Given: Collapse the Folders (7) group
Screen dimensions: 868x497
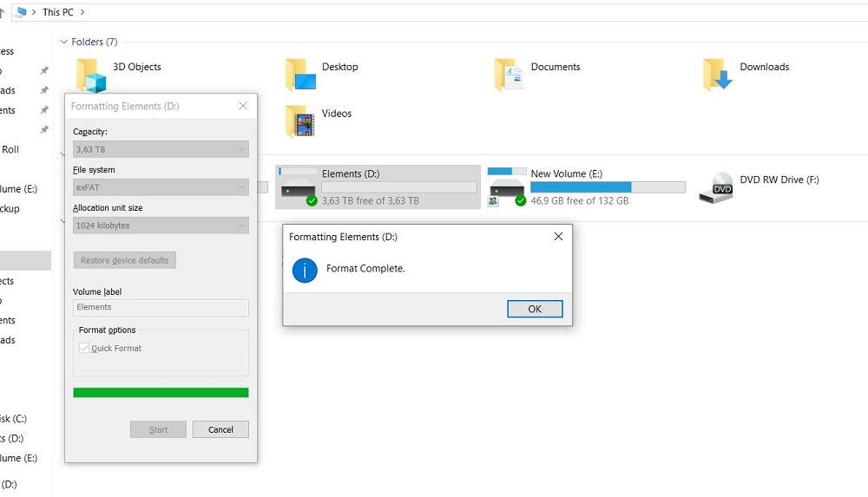Looking at the screenshot, I should [64, 42].
